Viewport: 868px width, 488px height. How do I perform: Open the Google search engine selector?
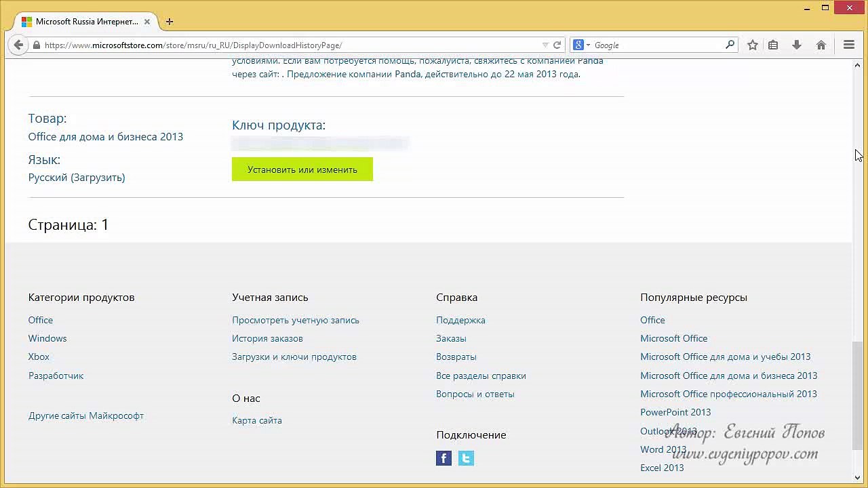[581, 45]
